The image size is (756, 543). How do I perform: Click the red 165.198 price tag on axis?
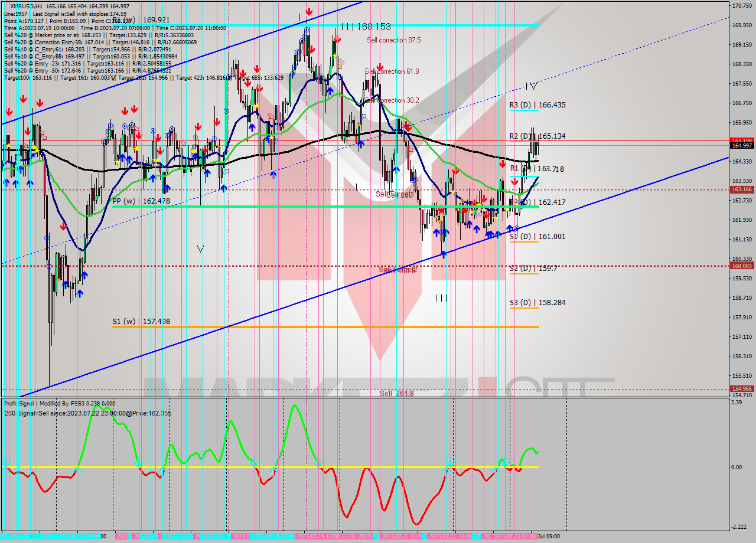[741, 140]
